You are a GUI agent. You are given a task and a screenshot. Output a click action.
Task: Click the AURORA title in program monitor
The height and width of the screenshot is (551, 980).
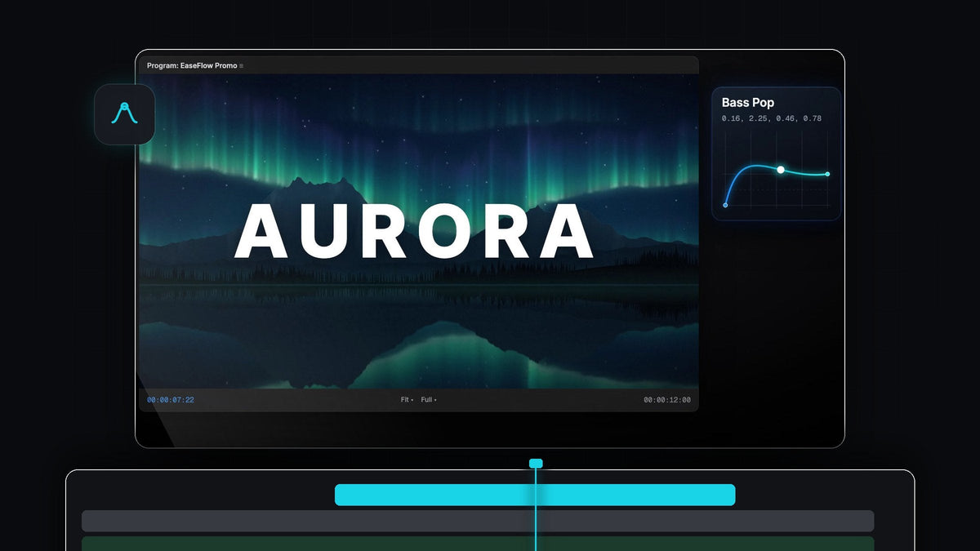pyautogui.click(x=414, y=231)
